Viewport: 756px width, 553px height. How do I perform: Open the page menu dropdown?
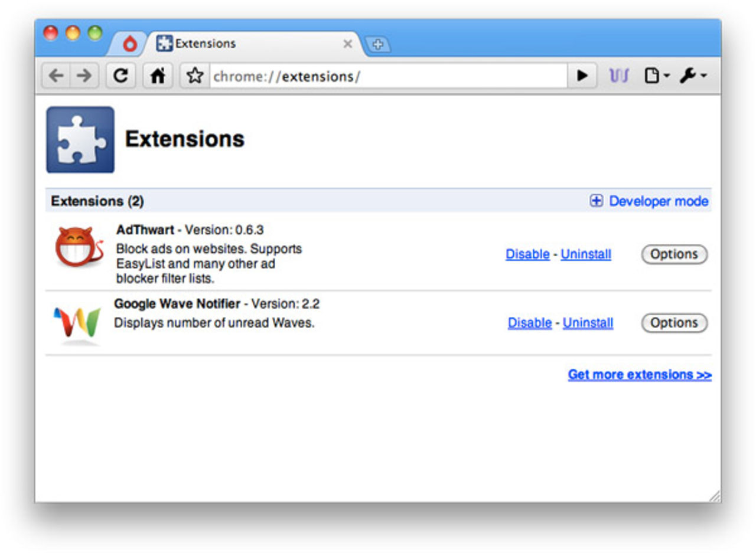pyautogui.click(x=656, y=76)
